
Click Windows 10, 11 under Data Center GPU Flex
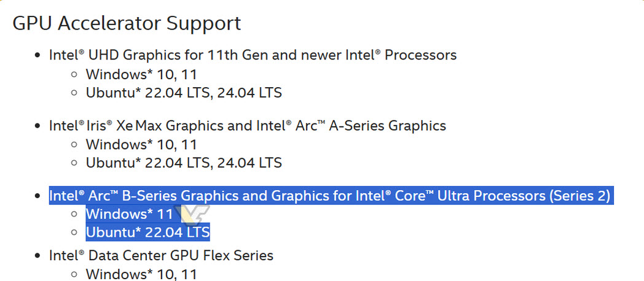point(141,274)
